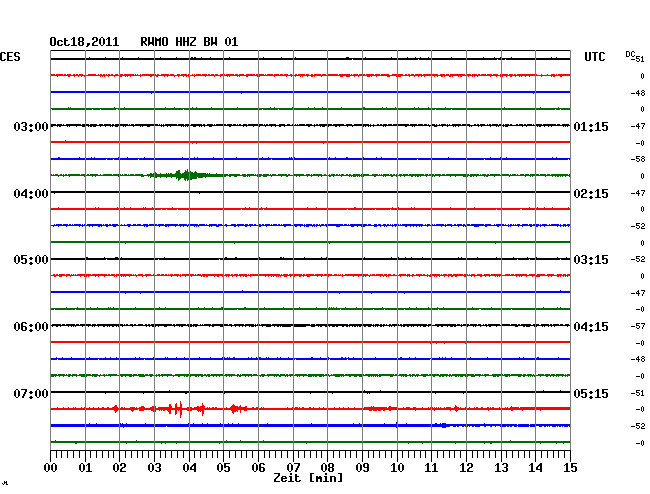Click the 02:15 UTC time label

(591, 194)
